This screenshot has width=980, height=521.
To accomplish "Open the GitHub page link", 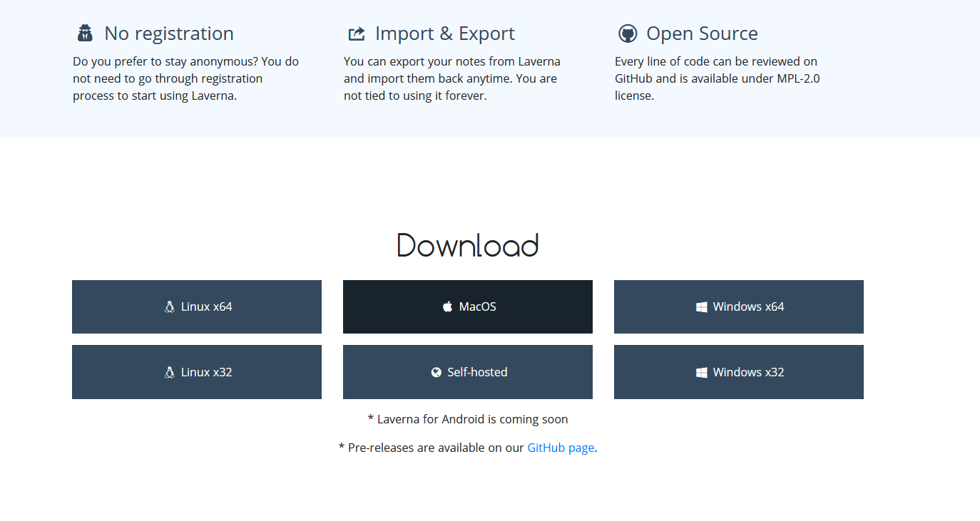I will click(x=561, y=448).
